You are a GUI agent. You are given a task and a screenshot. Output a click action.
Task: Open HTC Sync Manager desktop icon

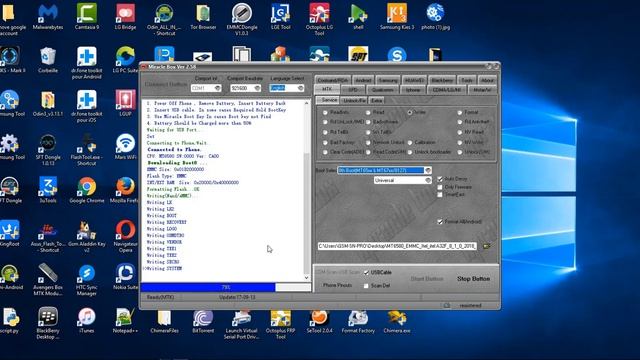click(x=87, y=280)
